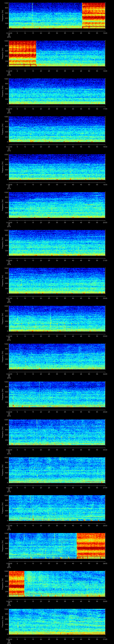Pick the spectrogram panel starting at 9:17:00

[57, 129]
